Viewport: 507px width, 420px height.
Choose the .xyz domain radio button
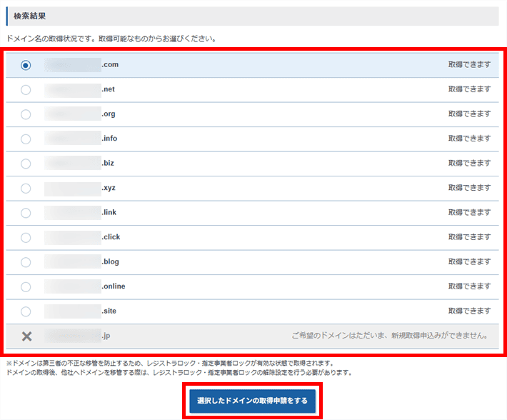click(26, 188)
